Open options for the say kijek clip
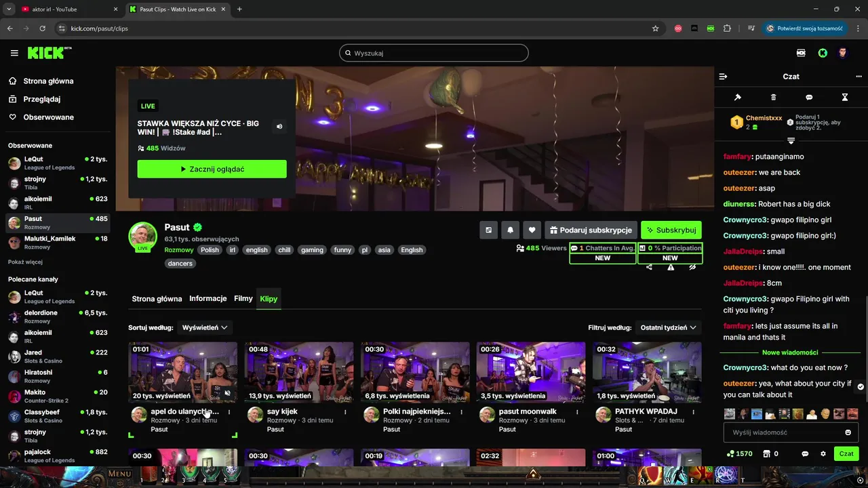868x488 pixels. (x=346, y=411)
